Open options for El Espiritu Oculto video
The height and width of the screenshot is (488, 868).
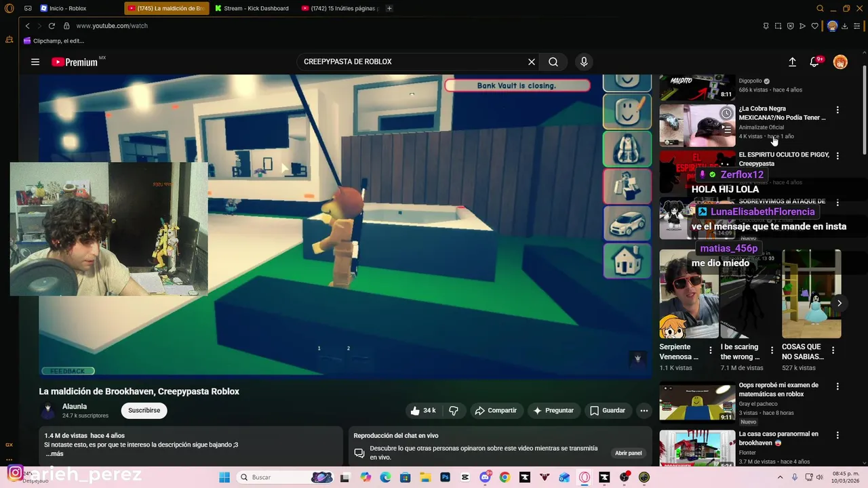click(x=837, y=156)
